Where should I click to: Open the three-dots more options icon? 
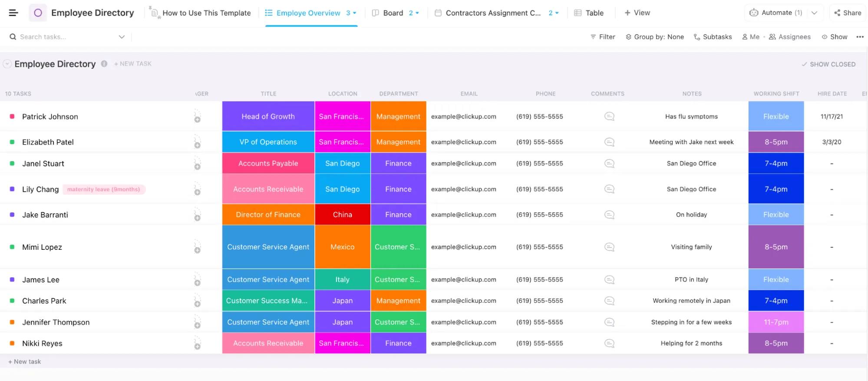tap(860, 37)
